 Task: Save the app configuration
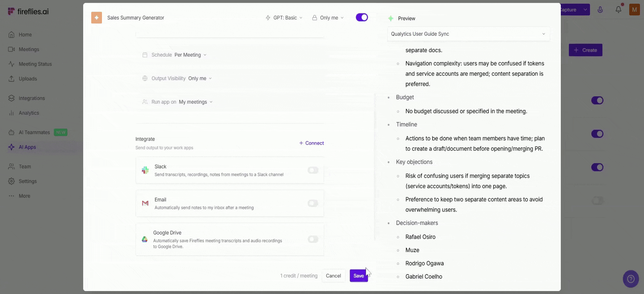pos(359,276)
